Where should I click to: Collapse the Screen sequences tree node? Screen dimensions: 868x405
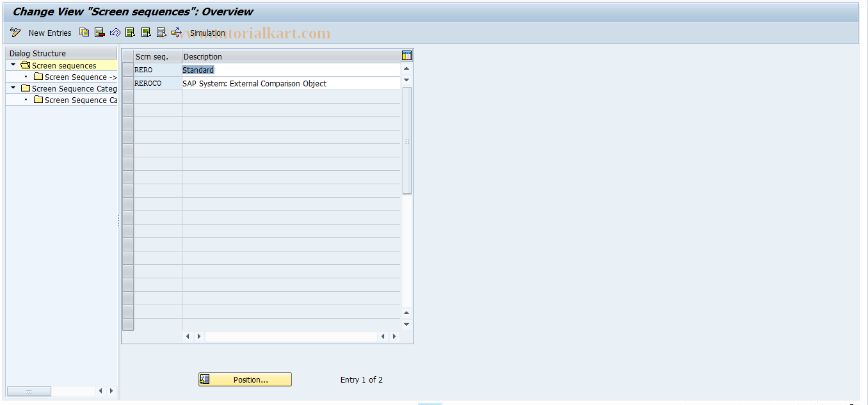pos(13,65)
